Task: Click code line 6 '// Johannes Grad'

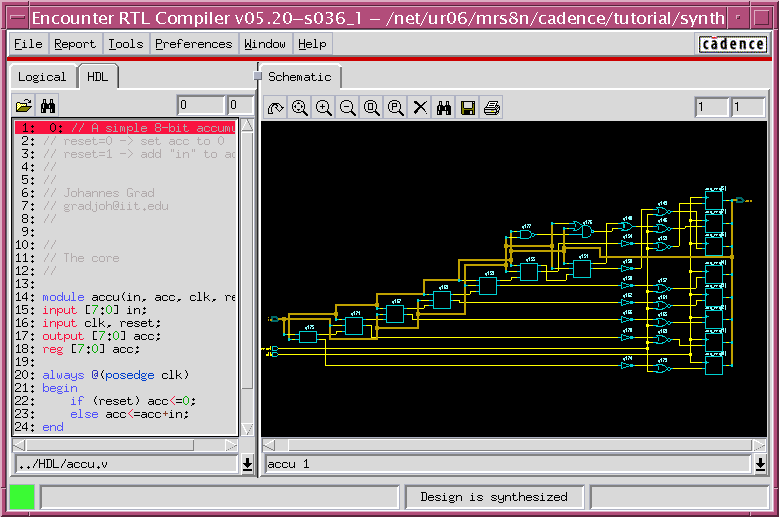Action: [x=98, y=193]
